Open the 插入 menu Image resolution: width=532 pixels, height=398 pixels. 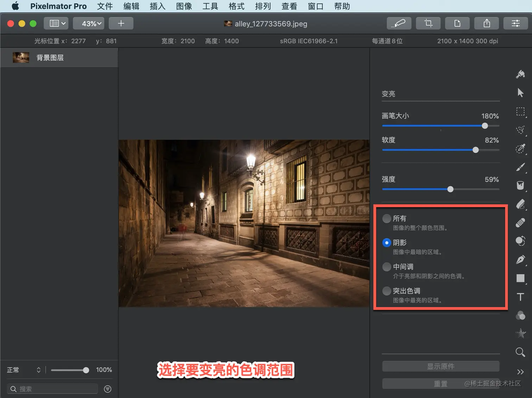(x=158, y=6)
